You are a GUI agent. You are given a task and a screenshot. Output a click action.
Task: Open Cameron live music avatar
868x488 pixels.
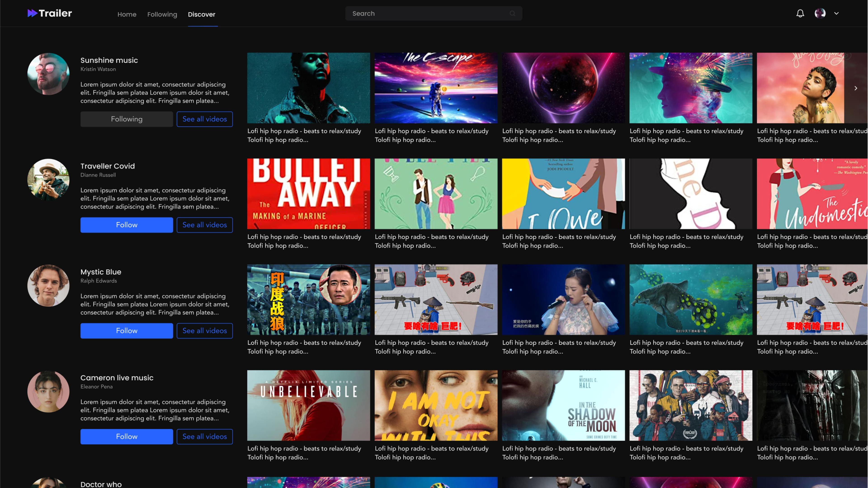48,392
